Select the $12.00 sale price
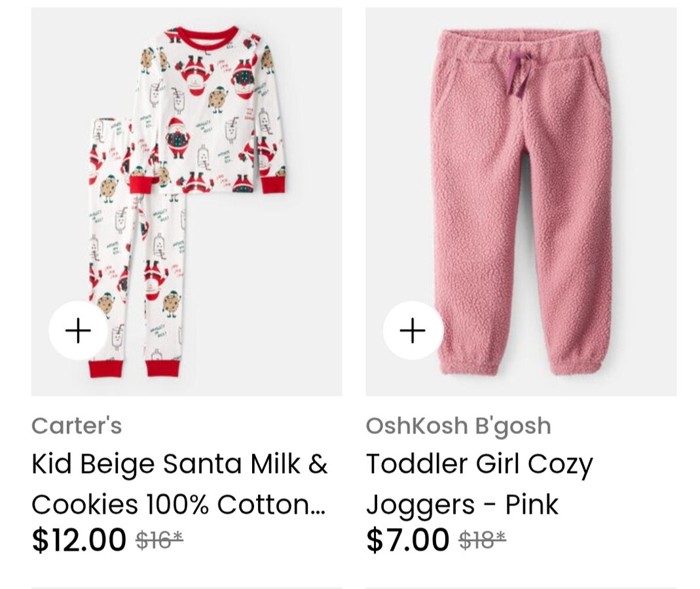 click(x=79, y=540)
